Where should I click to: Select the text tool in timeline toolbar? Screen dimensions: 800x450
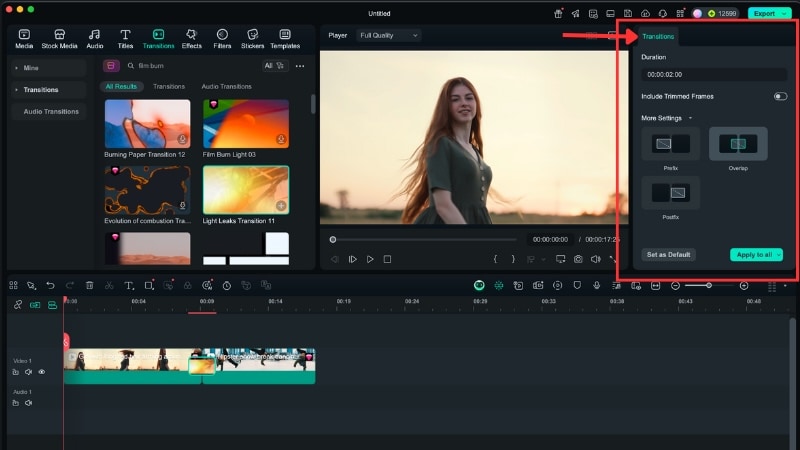click(x=129, y=285)
